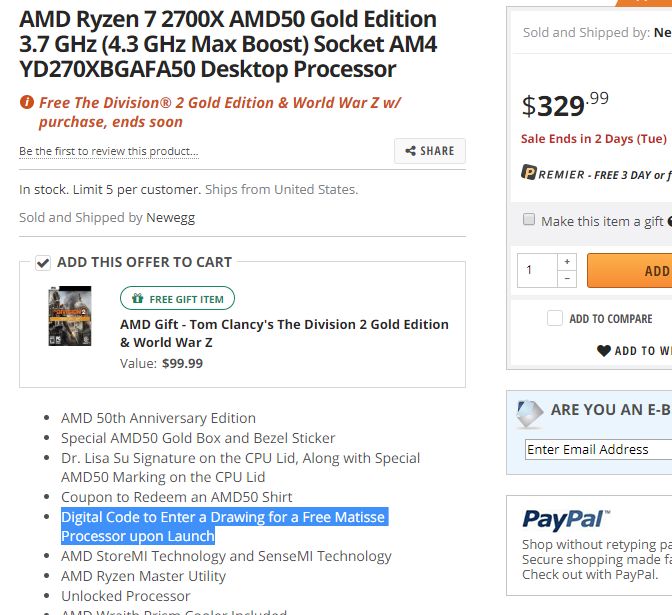This screenshot has width=672, height=615.
Task: Click the share icon in SHARE button
Action: 411,151
